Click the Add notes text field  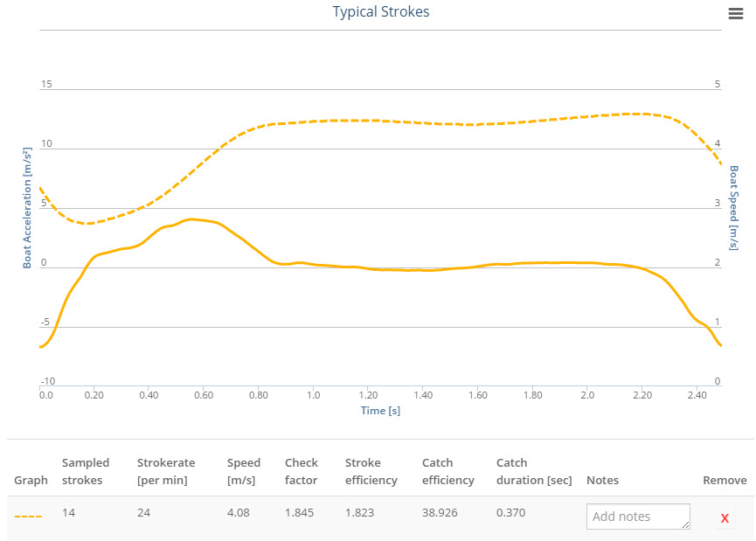coord(638,517)
